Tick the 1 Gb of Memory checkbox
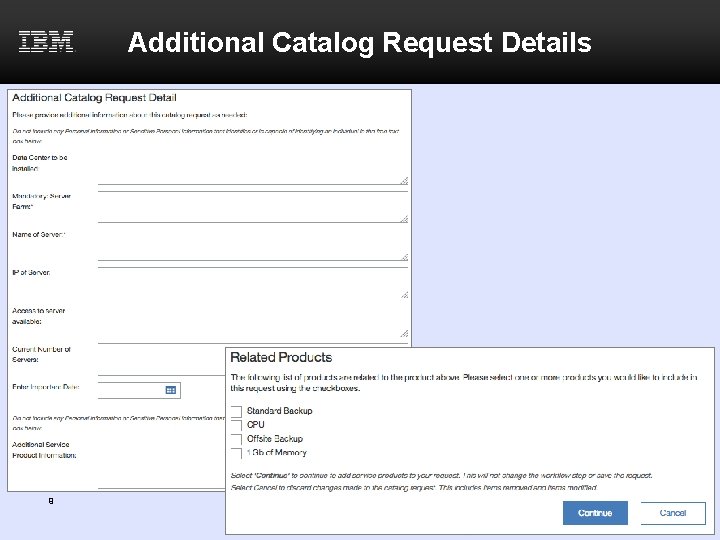 point(236,453)
